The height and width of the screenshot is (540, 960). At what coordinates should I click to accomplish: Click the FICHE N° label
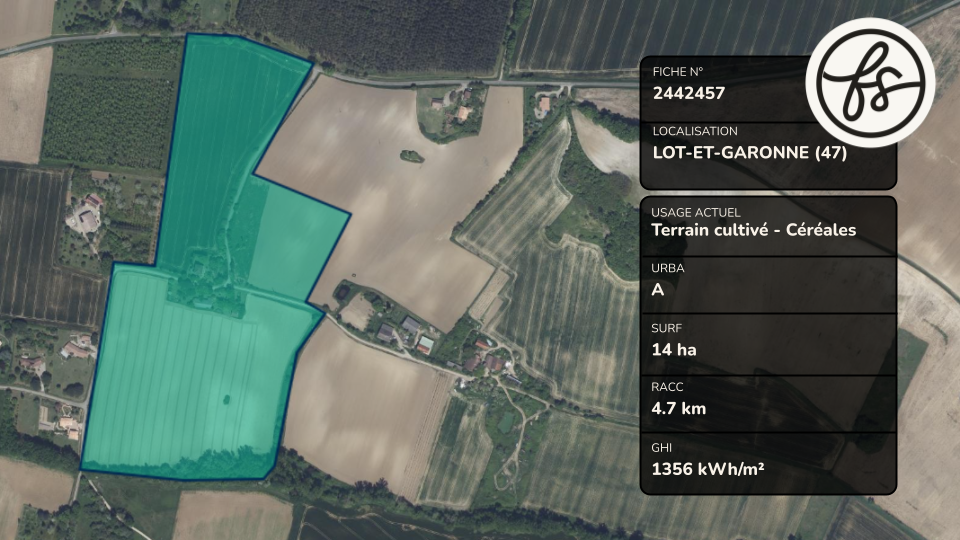678,72
